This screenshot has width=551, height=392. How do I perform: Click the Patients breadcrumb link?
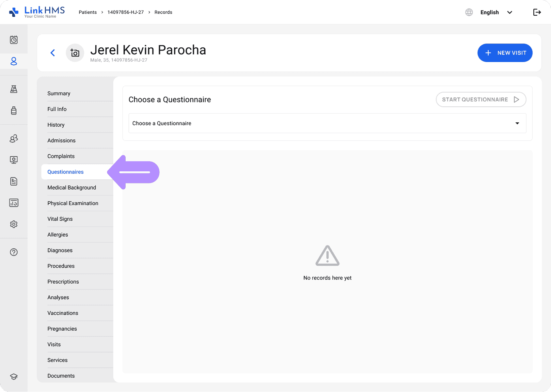pyautogui.click(x=87, y=12)
